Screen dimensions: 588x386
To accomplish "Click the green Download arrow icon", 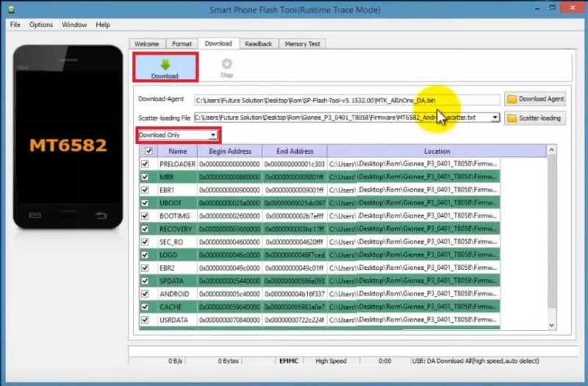I will pyautogui.click(x=165, y=64).
